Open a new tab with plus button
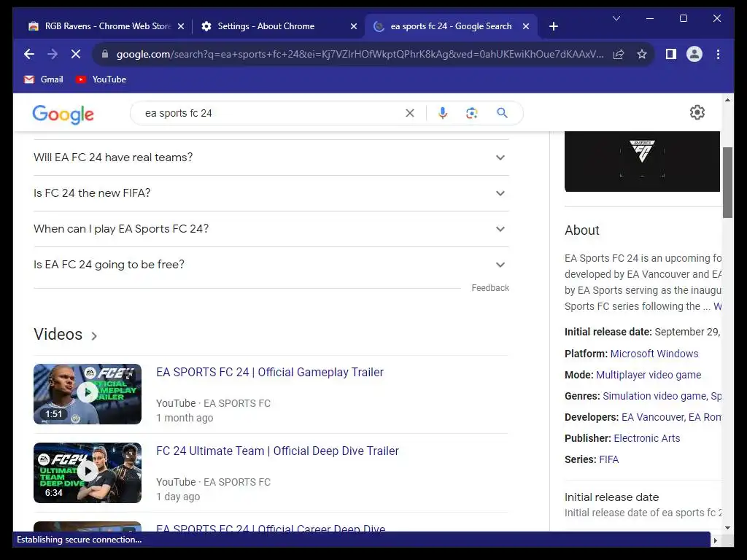Viewport: 747px width, 560px height. tap(553, 26)
